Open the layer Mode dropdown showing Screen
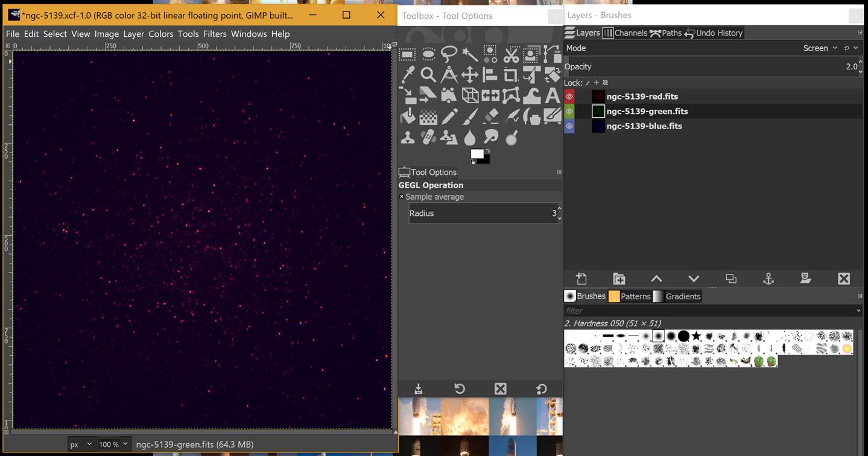Viewport: 868px width, 456px height. [x=820, y=48]
